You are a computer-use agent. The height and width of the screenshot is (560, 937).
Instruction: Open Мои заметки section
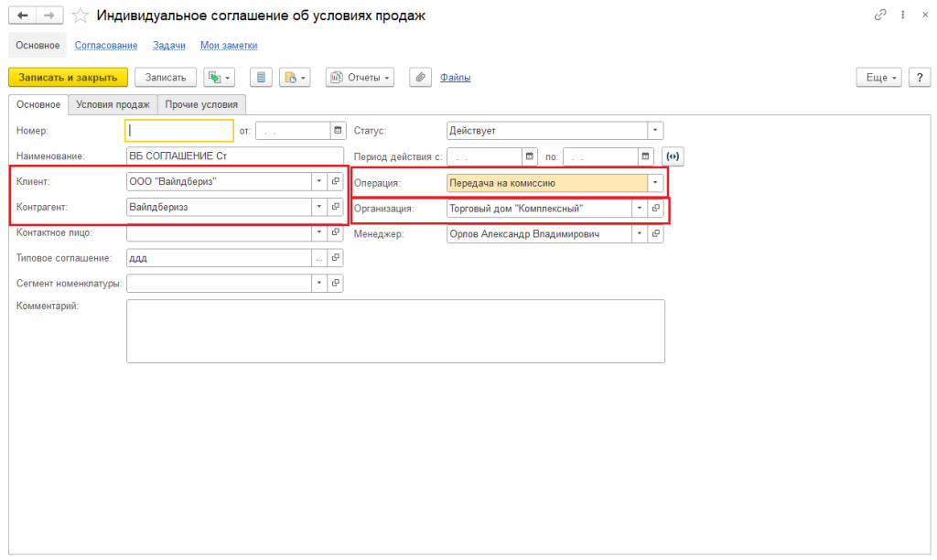tap(229, 46)
